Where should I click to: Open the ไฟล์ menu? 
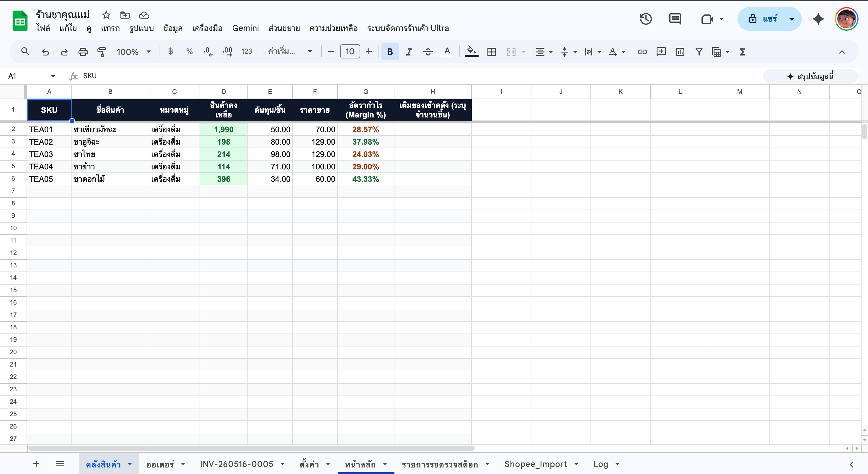pyautogui.click(x=43, y=28)
